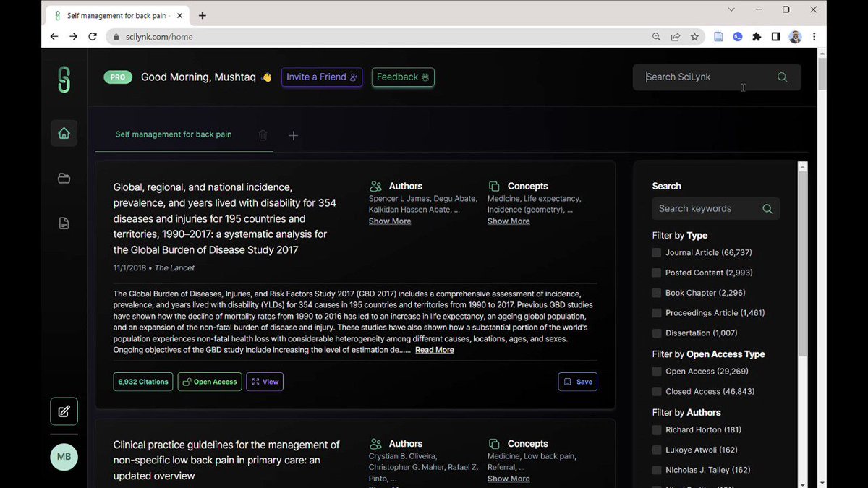Screen dimensions: 868x488
Task: Expand abstract with Read More
Action: pyautogui.click(x=435, y=350)
